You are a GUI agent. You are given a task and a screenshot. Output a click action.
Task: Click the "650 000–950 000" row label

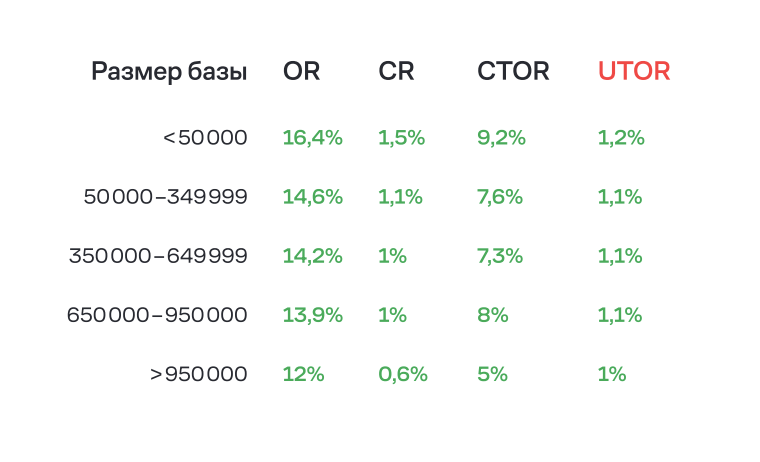coord(157,315)
